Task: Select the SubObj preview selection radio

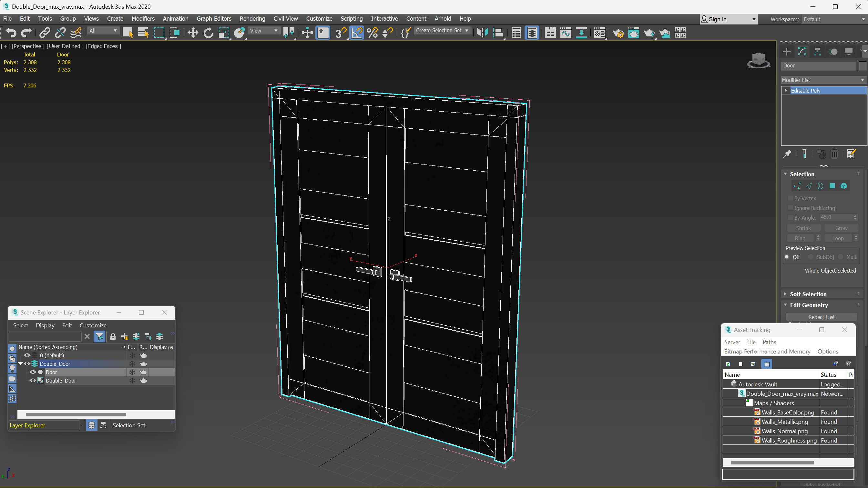Action: pos(811,257)
